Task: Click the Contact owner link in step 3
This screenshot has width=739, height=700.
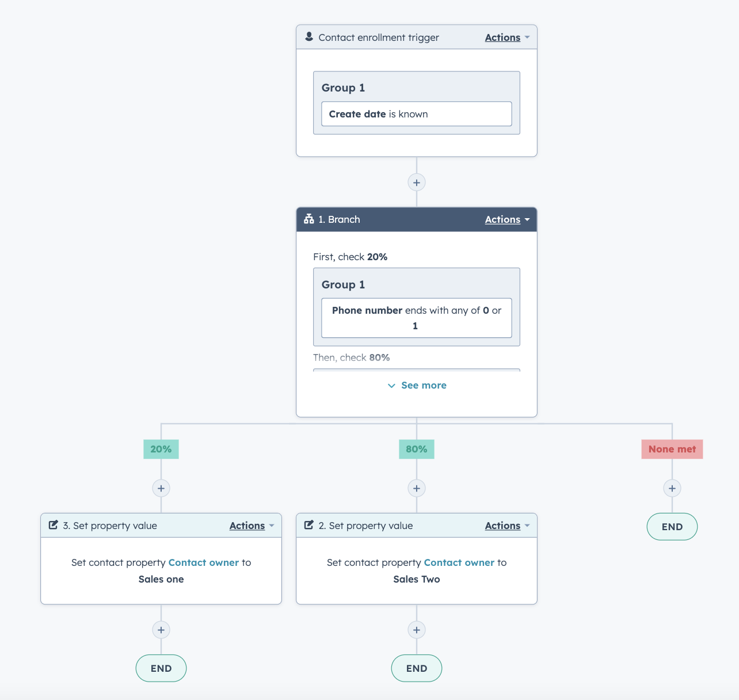Action: 203,562
